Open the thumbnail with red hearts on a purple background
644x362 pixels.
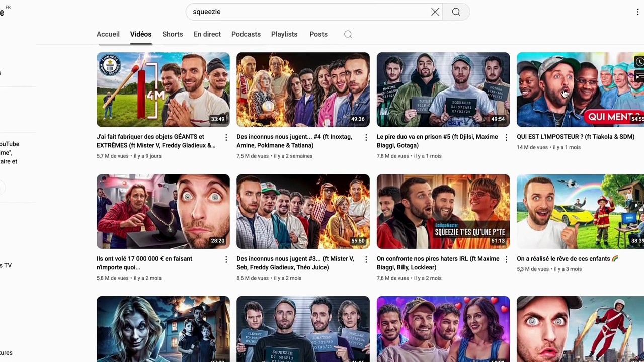443,329
